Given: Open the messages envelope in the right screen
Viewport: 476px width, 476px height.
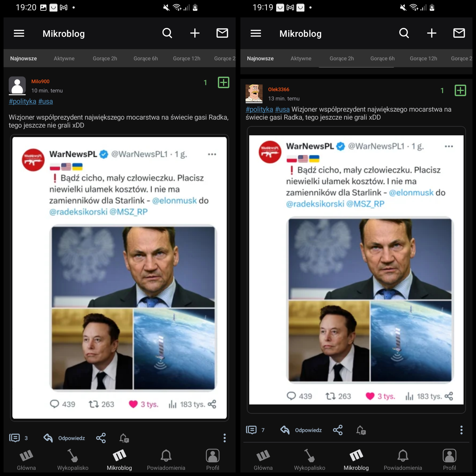Looking at the screenshot, I should tap(459, 33).
